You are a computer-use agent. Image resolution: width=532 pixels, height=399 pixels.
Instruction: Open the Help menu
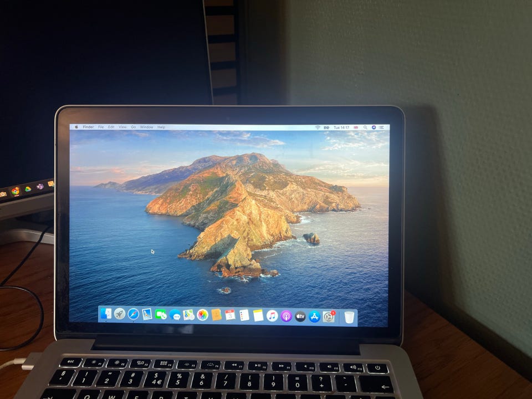161,127
